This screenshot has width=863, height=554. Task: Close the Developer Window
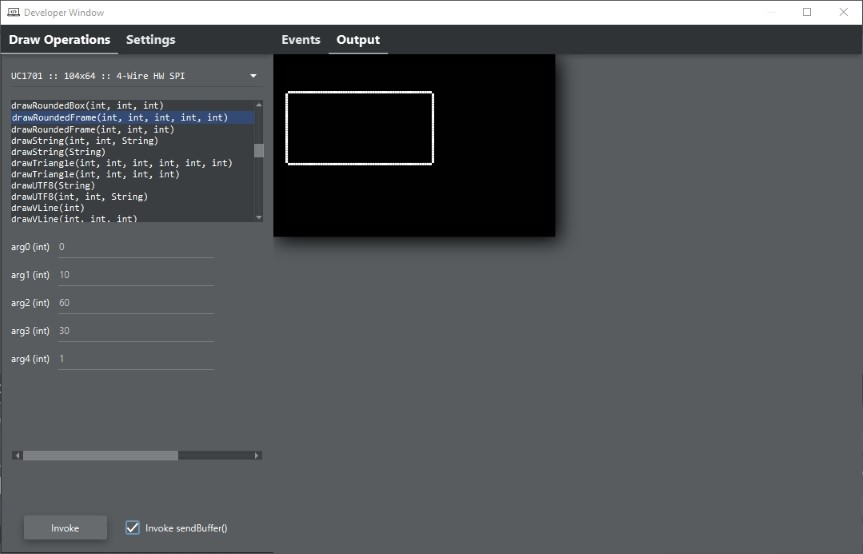pos(843,12)
